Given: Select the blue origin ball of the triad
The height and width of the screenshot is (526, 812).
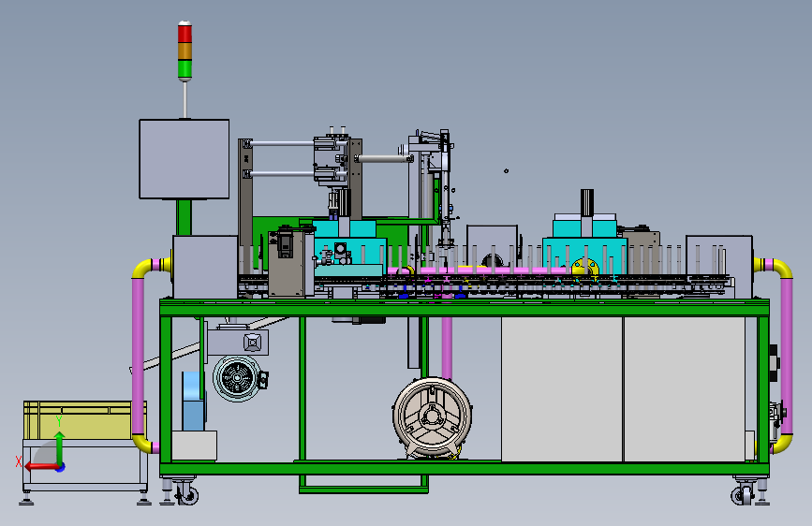Looking at the screenshot, I should (x=61, y=467).
